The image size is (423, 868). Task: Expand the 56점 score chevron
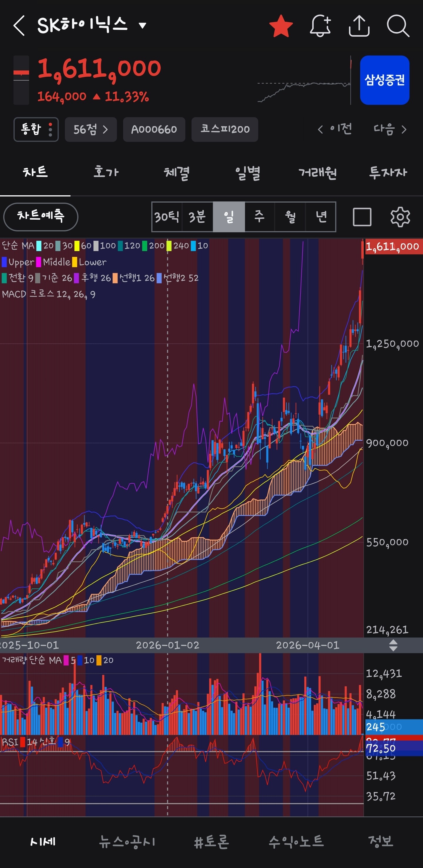91,129
